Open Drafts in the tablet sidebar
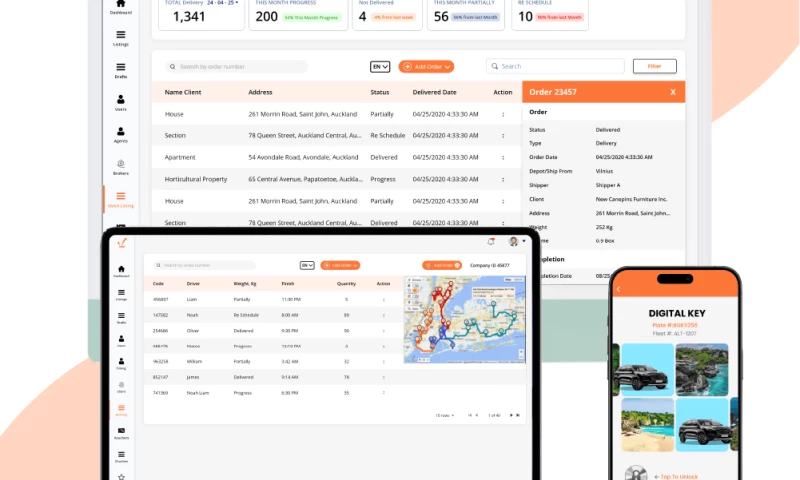This screenshot has height=480, width=800. [x=121, y=318]
